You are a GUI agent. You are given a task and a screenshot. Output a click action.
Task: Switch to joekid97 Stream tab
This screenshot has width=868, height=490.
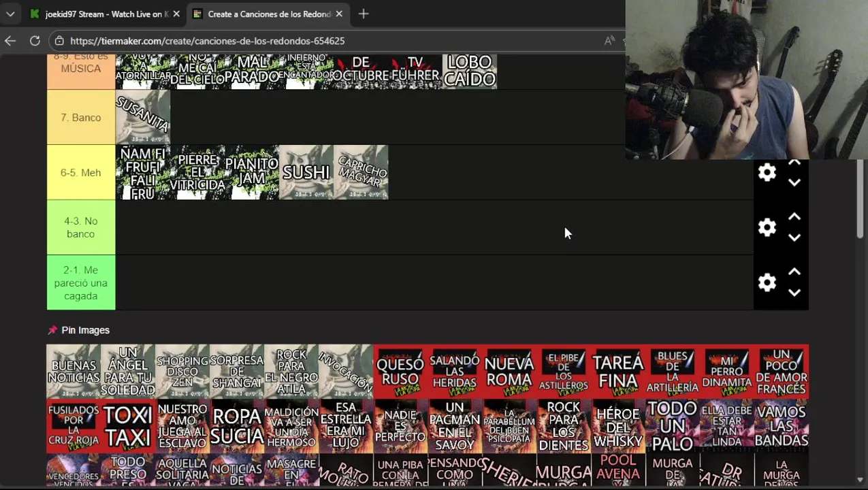[104, 14]
